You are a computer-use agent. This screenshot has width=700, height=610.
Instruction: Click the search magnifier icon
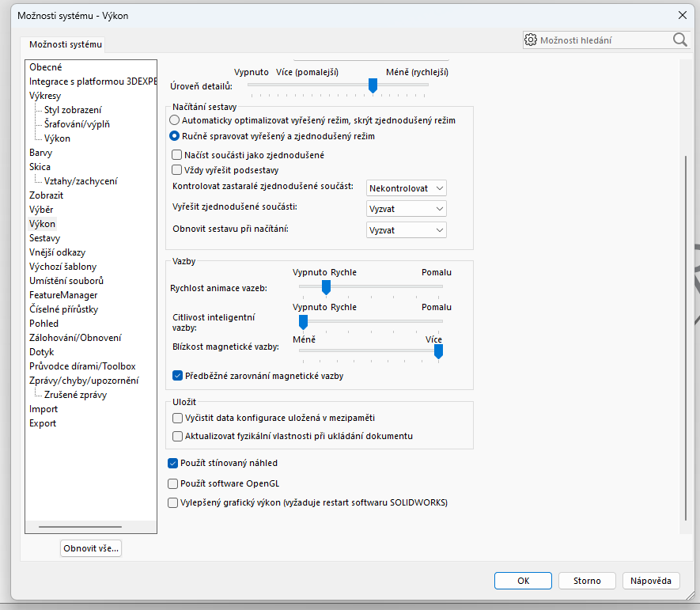(x=679, y=40)
